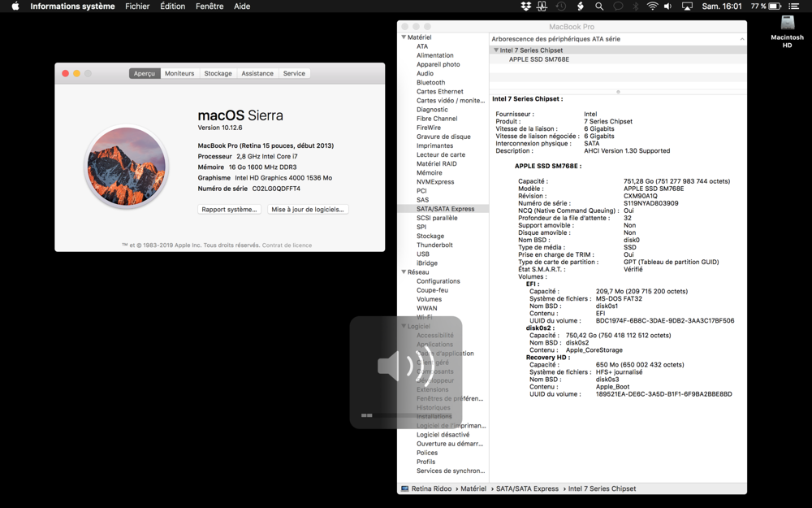
Task: Click the volume level indicator bar
Action: (405, 415)
